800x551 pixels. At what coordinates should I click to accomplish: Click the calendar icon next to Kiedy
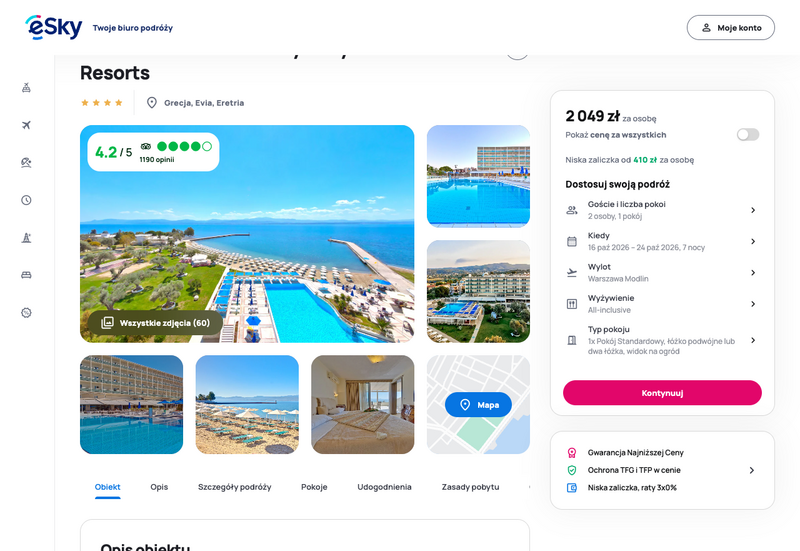[572, 241]
